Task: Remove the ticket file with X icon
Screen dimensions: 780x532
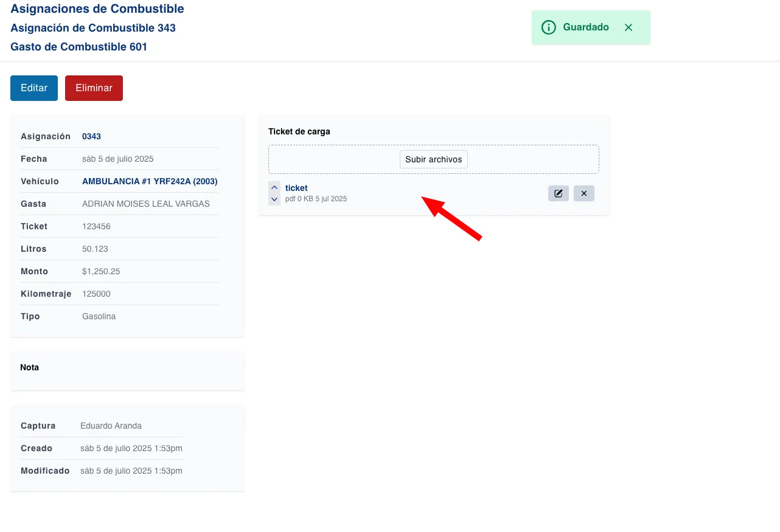Action: [x=583, y=193]
